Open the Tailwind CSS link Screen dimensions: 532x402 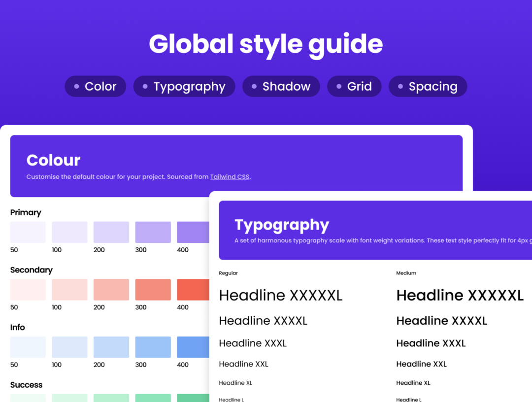[x=230, y=177]
